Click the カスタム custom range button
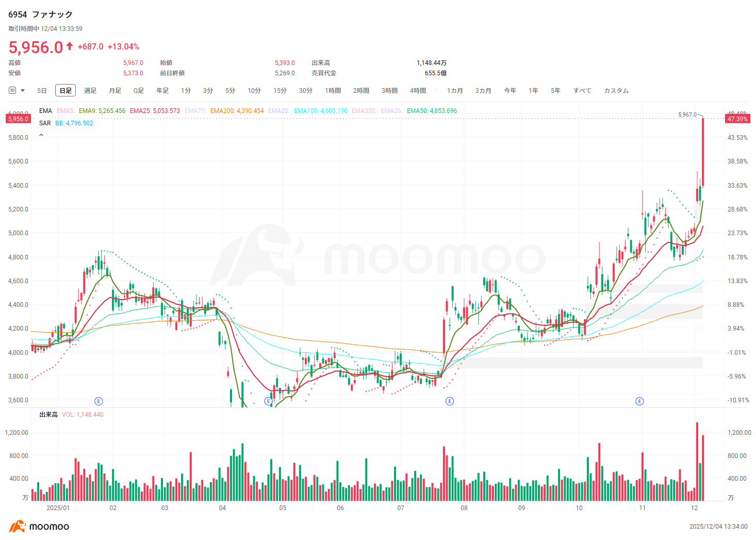 pos(616,91)
